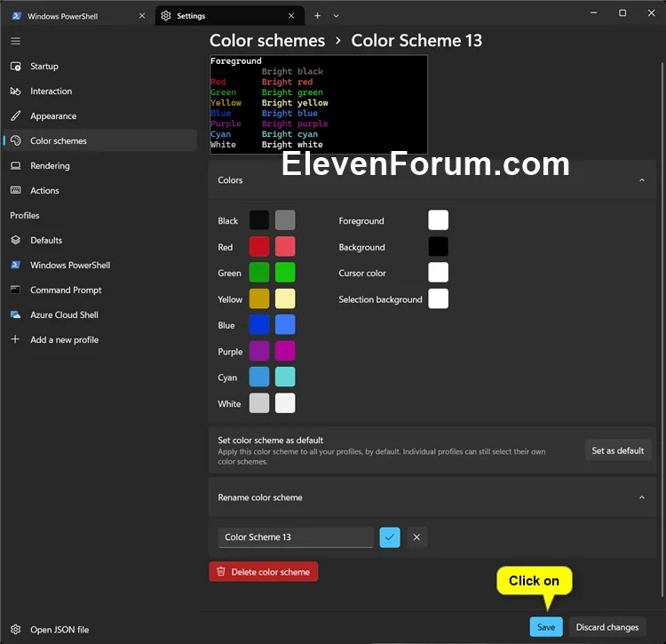The height and width of the screenshot is (644, 666).
Task: Go back to Color schemes breadcrumb
Action: 267,41
